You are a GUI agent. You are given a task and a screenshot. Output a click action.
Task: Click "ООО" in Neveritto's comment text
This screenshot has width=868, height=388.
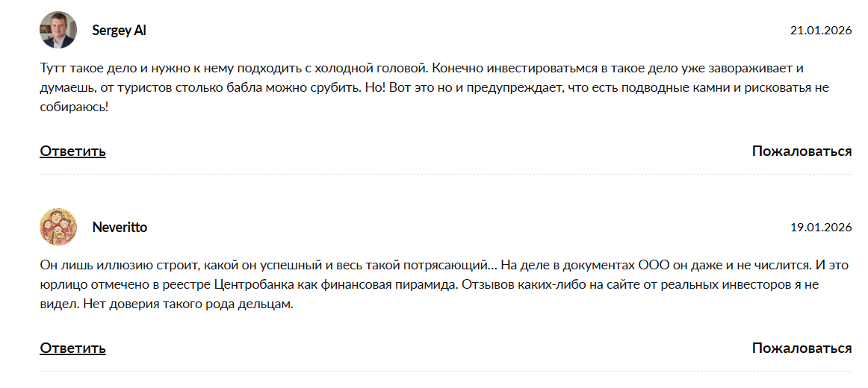coord(653,266)
